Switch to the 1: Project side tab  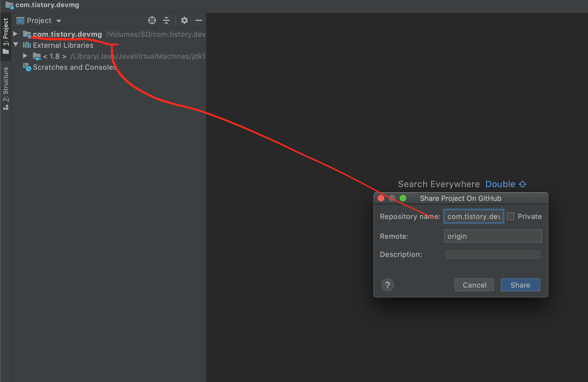pos(5,36)
